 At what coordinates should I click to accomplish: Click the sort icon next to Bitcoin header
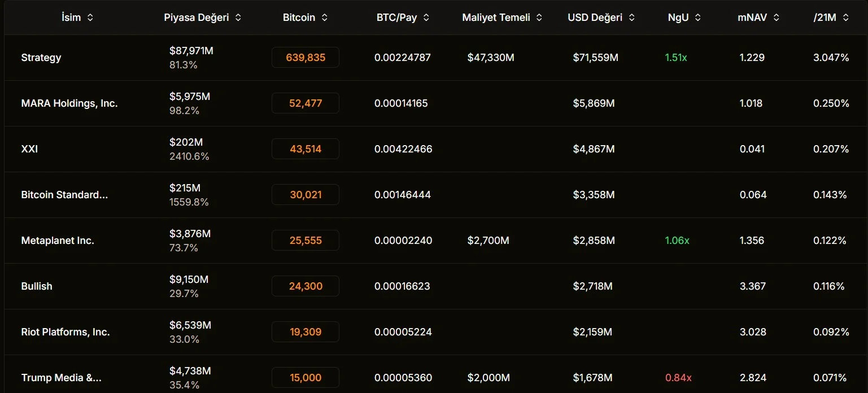coord(324,18)
